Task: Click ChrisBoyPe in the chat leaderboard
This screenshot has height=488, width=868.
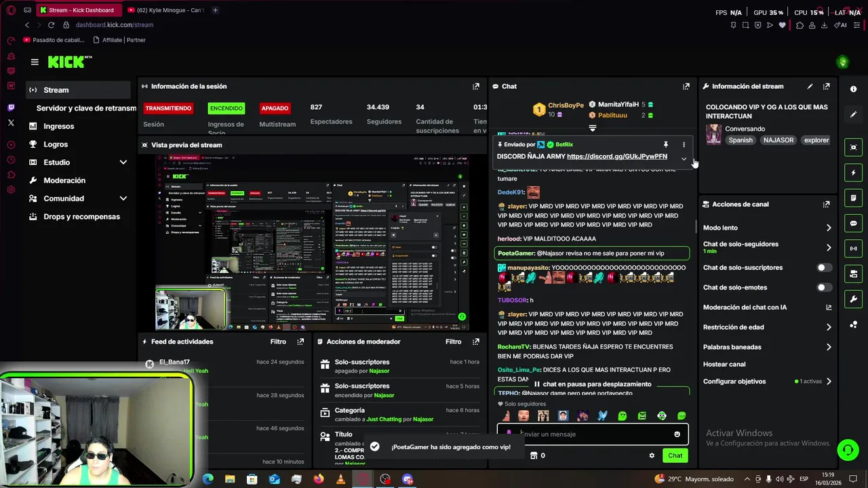Action: click(566, 106)
